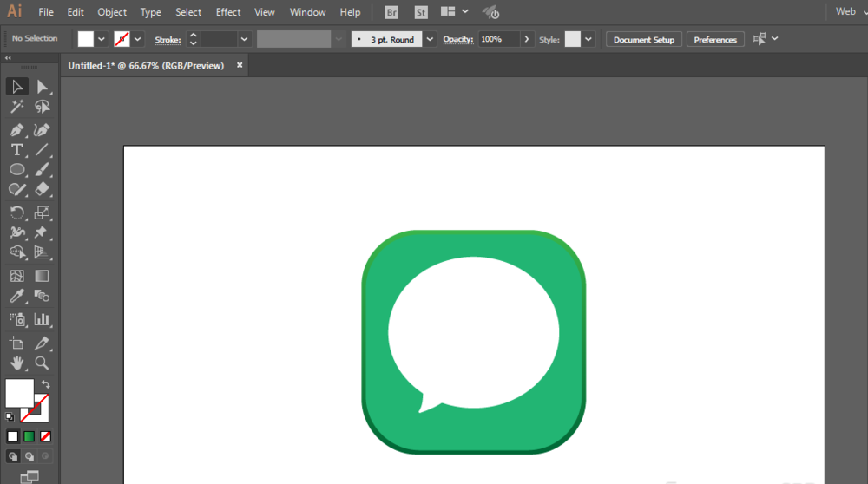
Task: Select the Pen tool
Action: pos(16,130)
